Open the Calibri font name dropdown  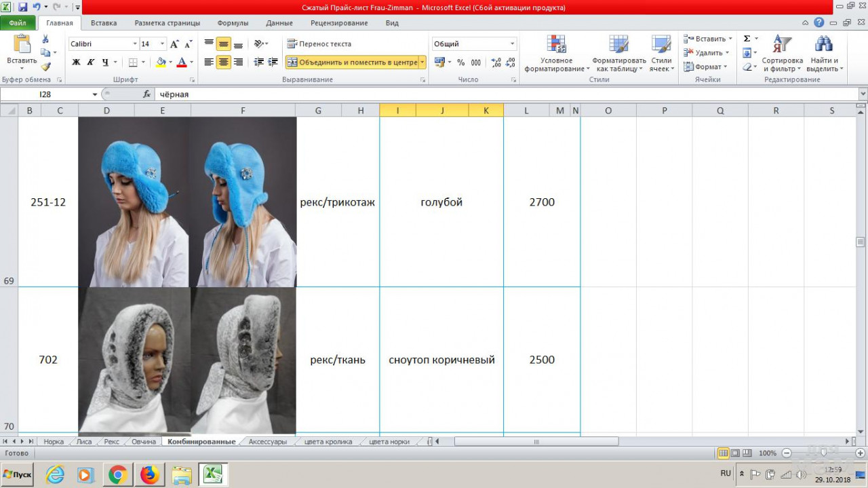135,44
